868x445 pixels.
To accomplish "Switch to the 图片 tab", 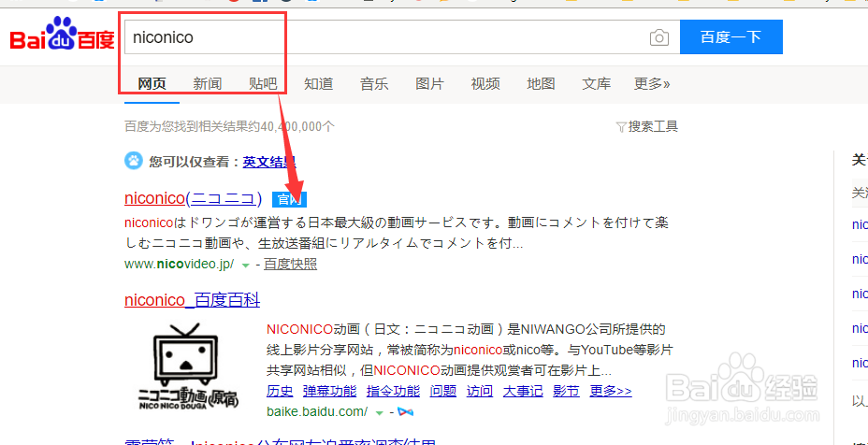I will point(430,84).
